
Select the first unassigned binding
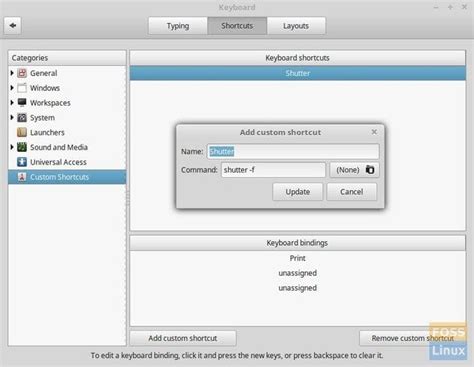pyautogui.click(x=298, y=273)
